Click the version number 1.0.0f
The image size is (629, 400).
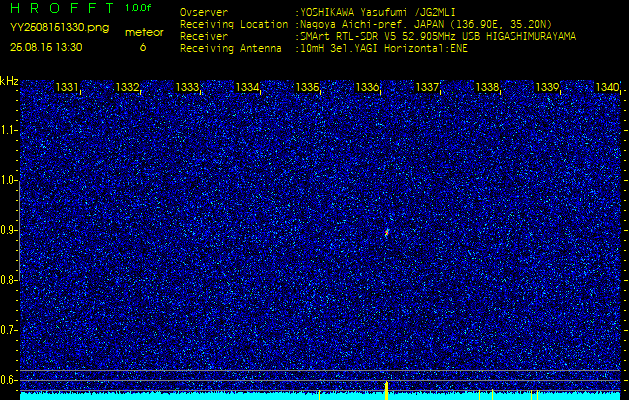138,8
